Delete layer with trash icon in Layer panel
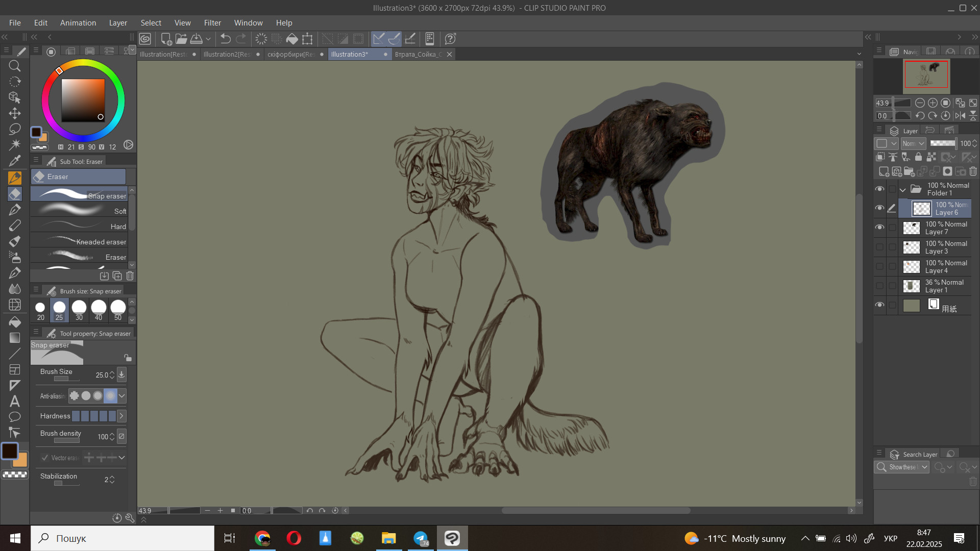 pyautogui.click(x=973, y=171)
